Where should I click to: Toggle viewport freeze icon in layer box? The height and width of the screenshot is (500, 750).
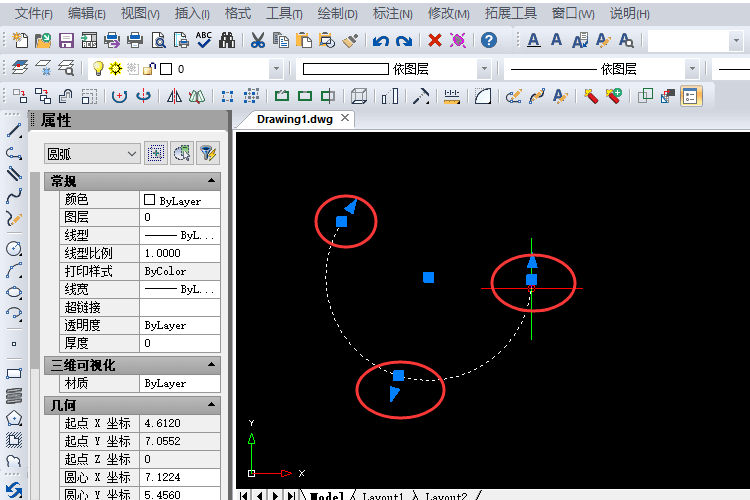132,69
